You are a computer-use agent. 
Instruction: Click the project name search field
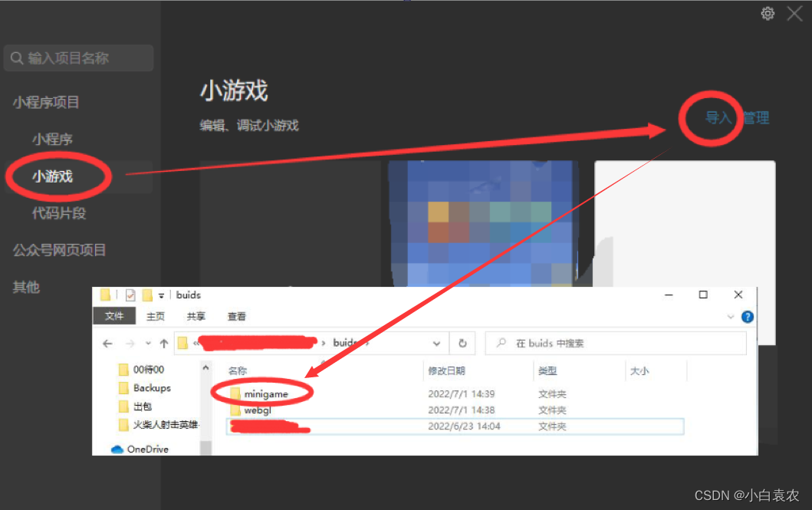pyautogui.click(x=79, y=58)
